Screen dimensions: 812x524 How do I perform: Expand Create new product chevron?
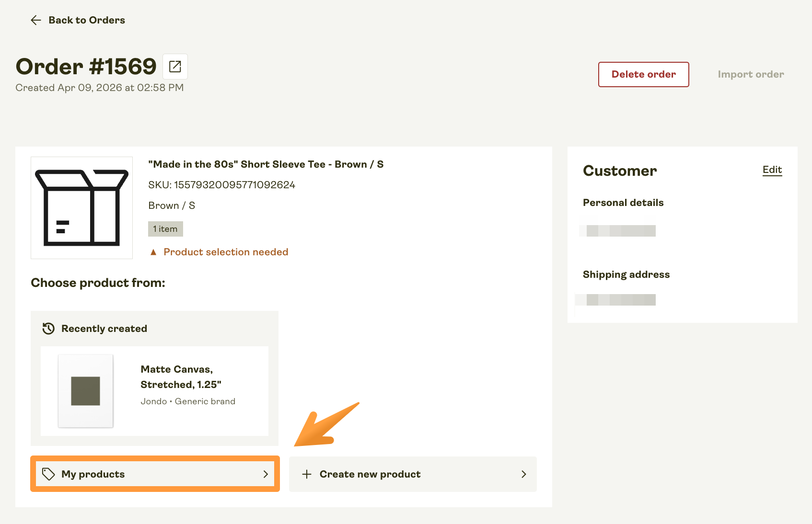coord(523,474)
